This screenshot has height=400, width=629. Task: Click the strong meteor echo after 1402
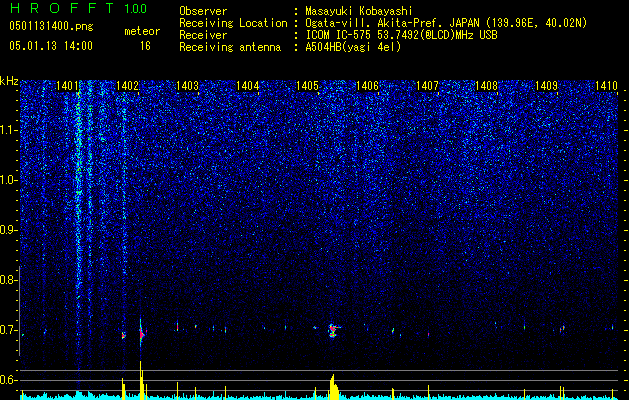142,333
